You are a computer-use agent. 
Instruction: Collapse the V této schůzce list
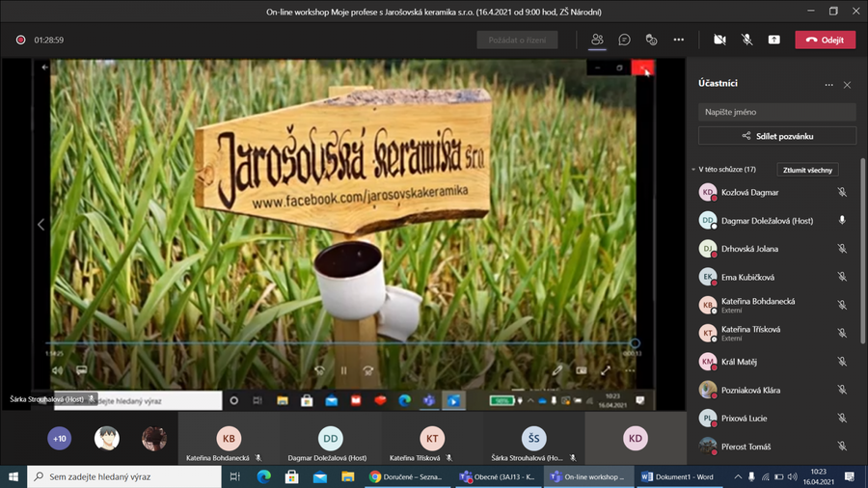(693, 170)
